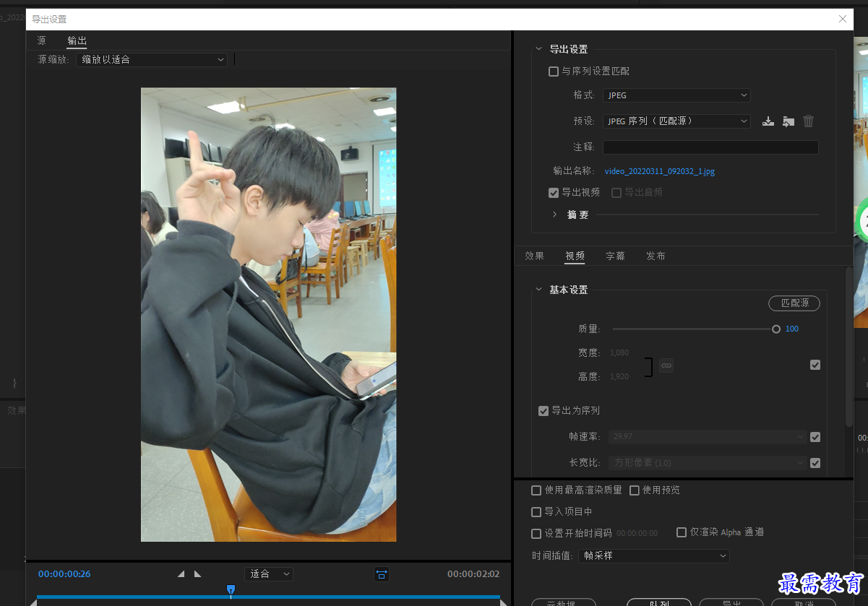The width and height of the screenshot is (868, 606).
Task: Uncheck Export As Sequence checkbox
Action: pos(543,411)
